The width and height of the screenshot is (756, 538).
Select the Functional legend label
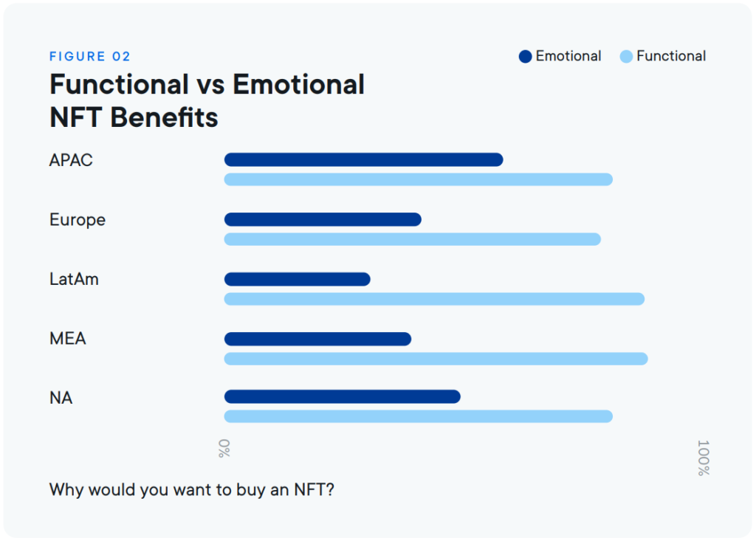(671, 56)
